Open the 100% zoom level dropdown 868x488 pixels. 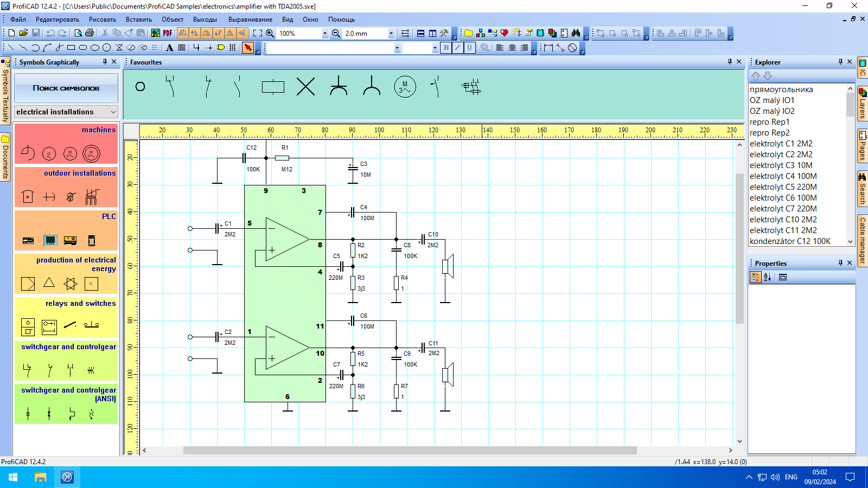[x=325, y=34]
